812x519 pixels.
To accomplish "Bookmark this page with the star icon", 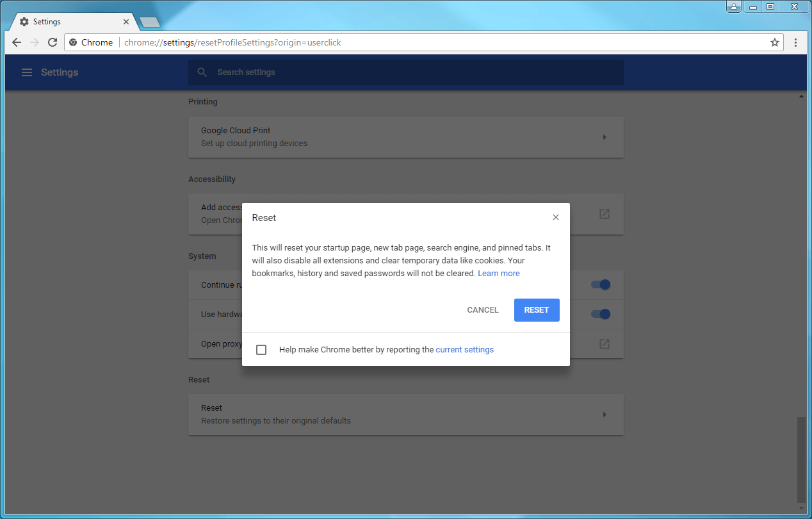I will click(775, 42).
